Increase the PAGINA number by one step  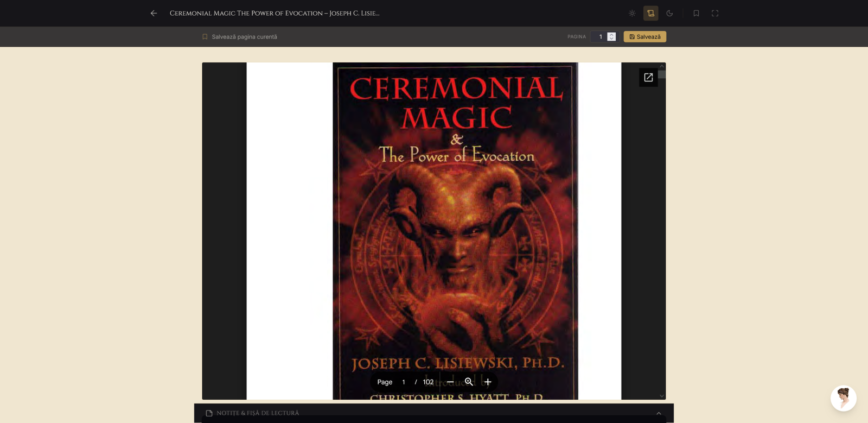[611, 34]
